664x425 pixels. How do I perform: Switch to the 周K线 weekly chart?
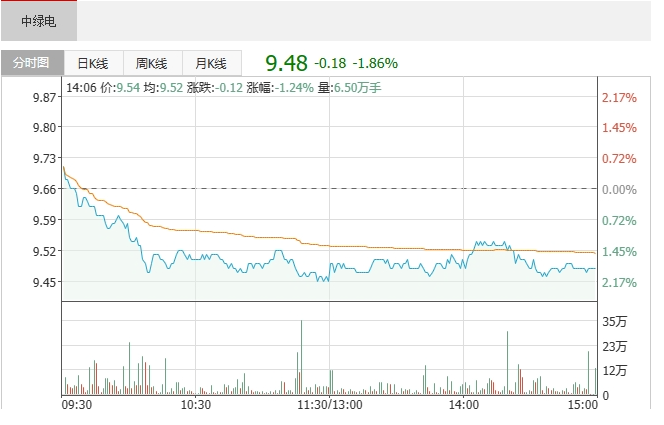pos(152,62)
